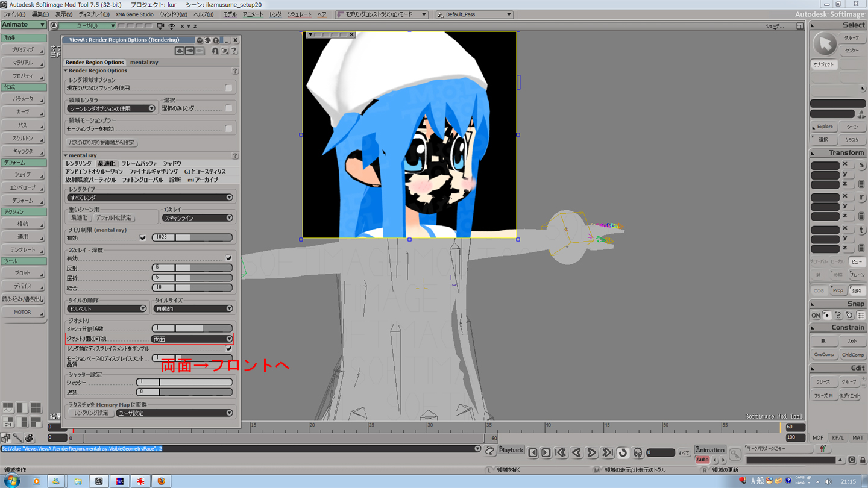Open the Windows Start menu
This screenshot has width=868, height=488.
tap(12, 481)
